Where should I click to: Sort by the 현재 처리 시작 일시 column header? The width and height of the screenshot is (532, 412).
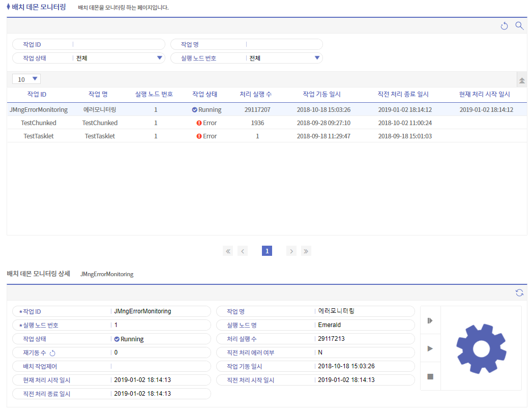point(485,94)
